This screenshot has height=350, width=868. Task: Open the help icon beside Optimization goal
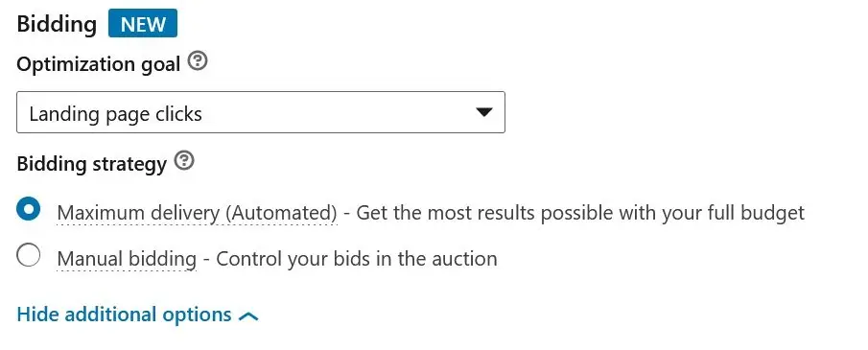pyautogui.click(x=198, y=61)
